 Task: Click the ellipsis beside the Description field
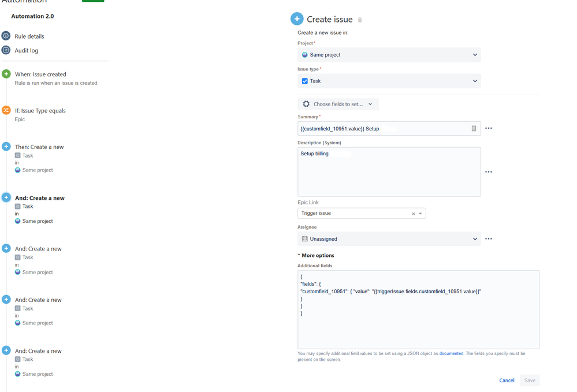coord(489,171)
